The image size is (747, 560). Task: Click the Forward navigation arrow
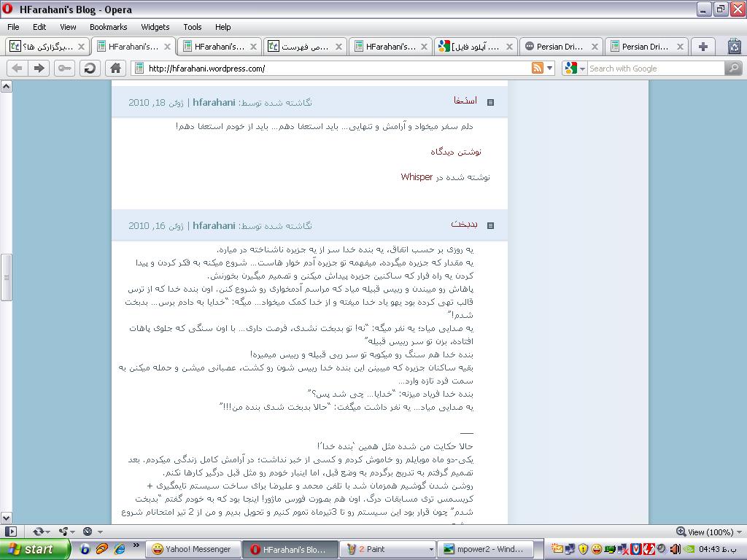point(39,68)
